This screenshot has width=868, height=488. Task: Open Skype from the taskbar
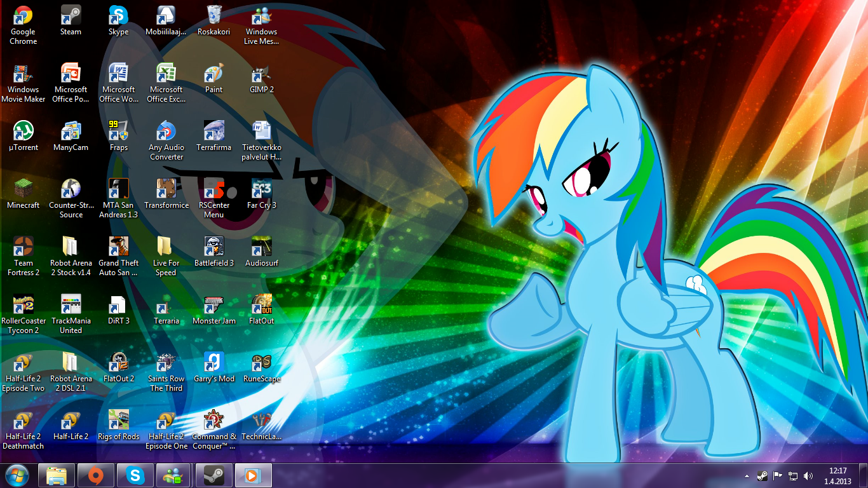click(135, 475)
